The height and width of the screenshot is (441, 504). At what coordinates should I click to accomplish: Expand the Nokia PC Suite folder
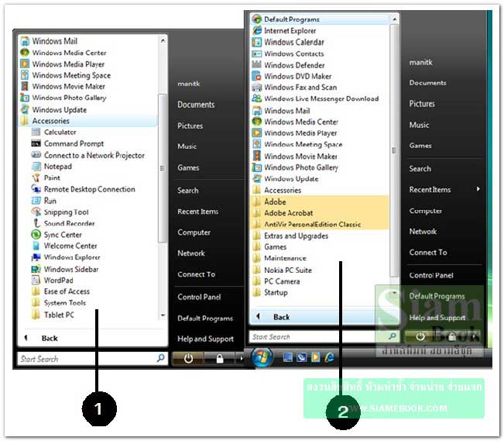pos(283,270)
